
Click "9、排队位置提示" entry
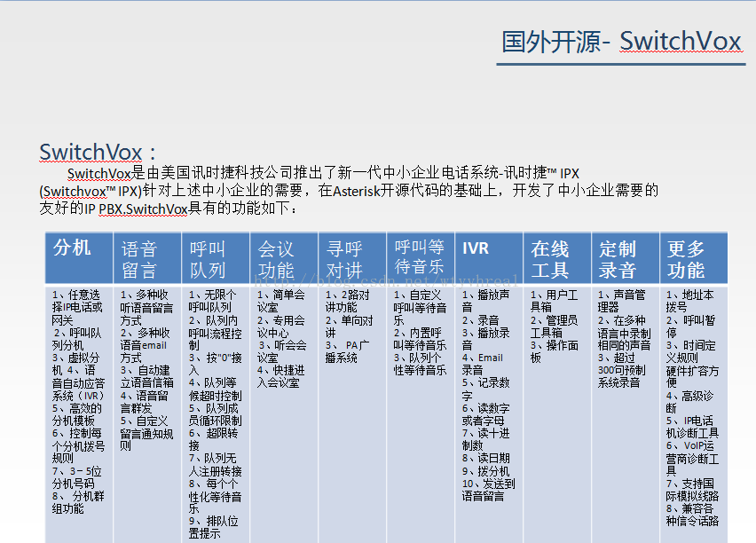tap(213, 528)
